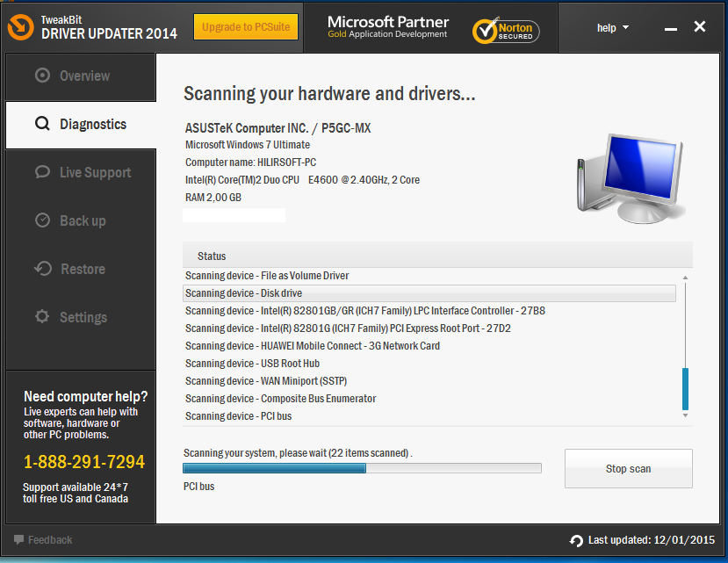
Task: Select the "Scanning device - PCI bus" list row
Action: point(429,416)
